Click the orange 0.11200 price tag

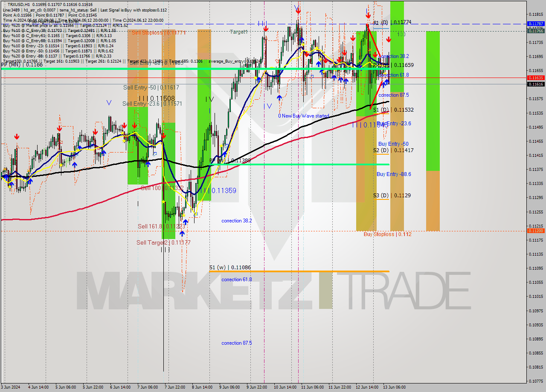pyautogui.click(x=536, y=231)
